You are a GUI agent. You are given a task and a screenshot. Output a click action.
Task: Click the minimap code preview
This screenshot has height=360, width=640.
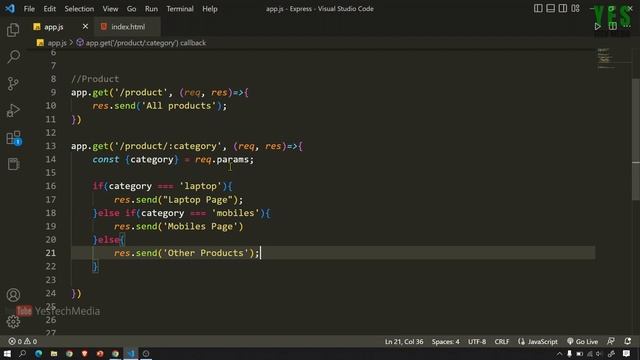point(606,58)
